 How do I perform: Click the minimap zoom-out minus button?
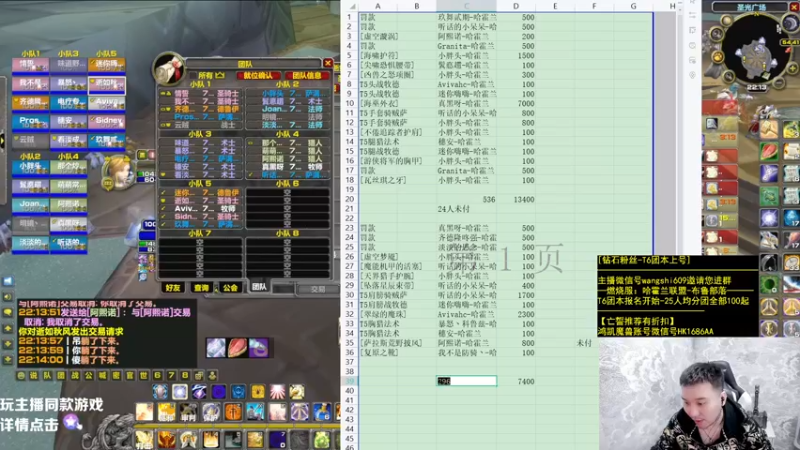pos(779,82)
